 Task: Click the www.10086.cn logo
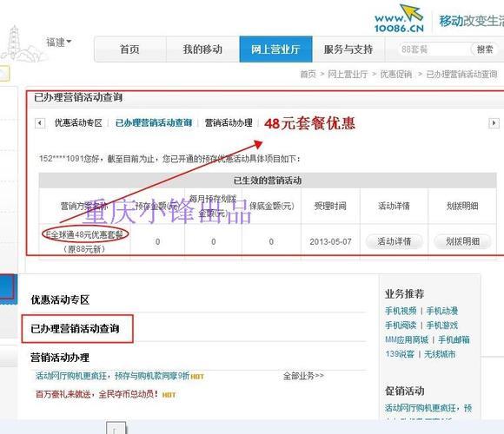point(399,19)
